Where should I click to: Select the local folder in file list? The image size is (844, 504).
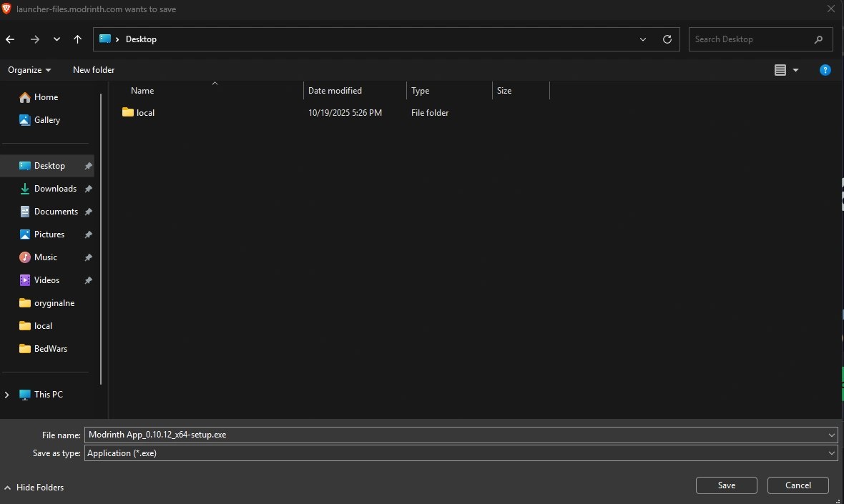pyautogui.click(x=145, y=112)
